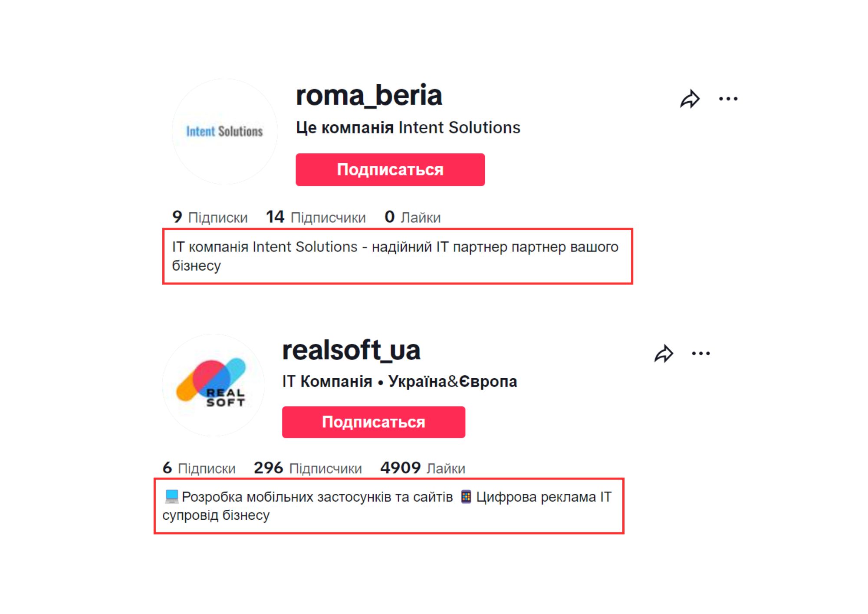Viewport: 868px width, 614px height.
Task: Click the roma_beria username heading
Action: click(369, 96)
